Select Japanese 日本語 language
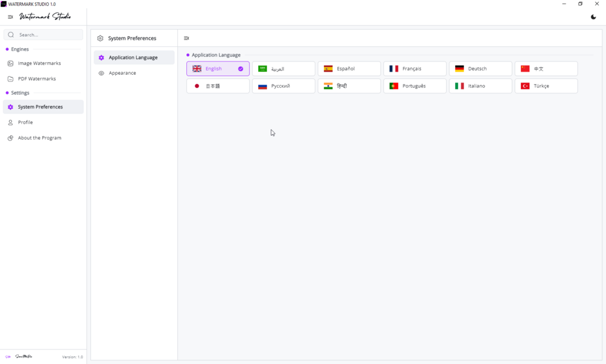This screenshot has width=606, height=364. 218,86
